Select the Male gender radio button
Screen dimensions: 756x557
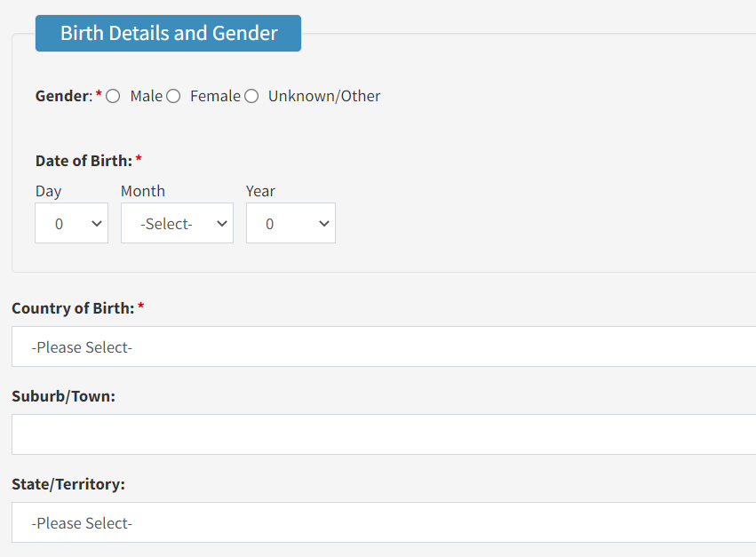(x=113, y=97)
